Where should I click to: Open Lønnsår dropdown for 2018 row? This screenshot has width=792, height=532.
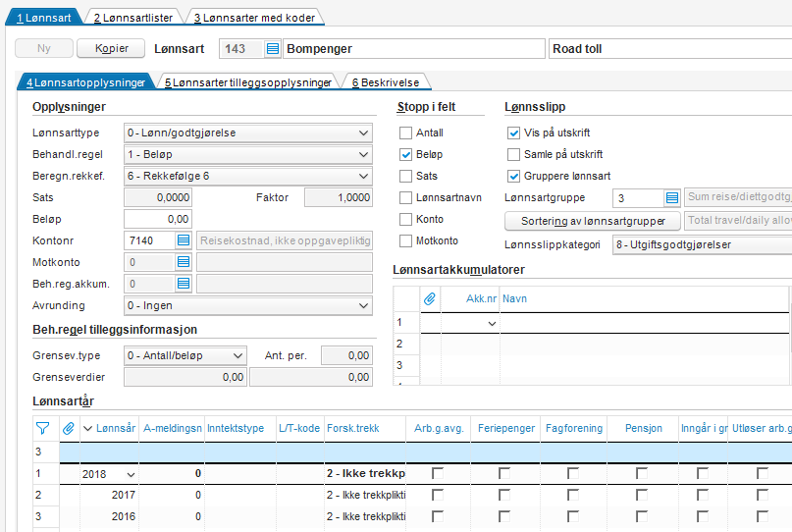(x=131, y=474)
